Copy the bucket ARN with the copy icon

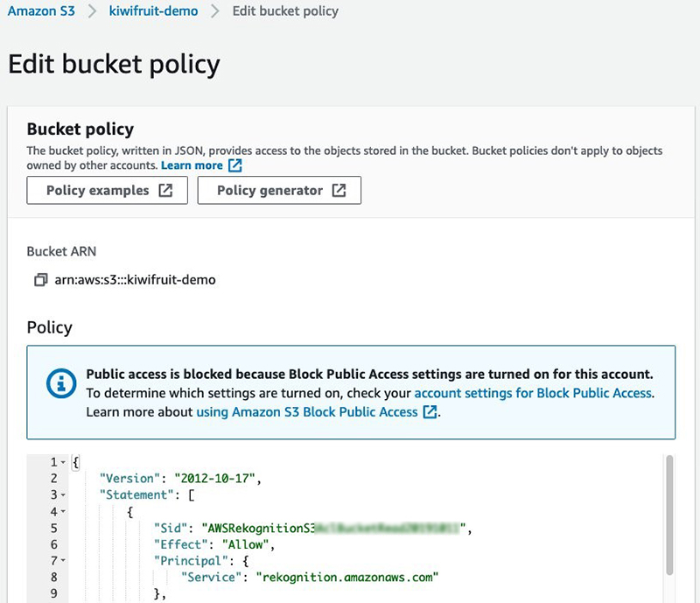(40, 279)
